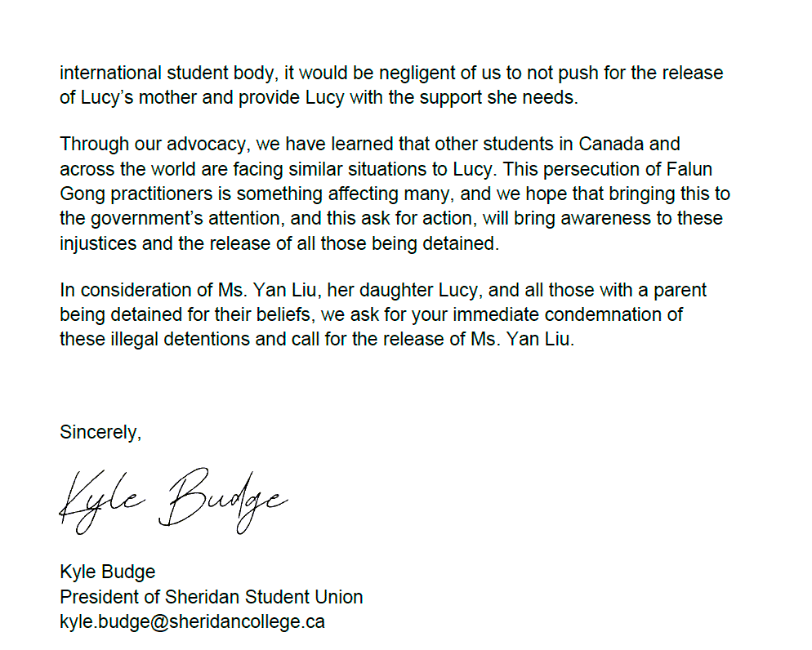Click the handwritten Kyle Budge signature
This screenshot has height=650, width=812.
[x=172, y=496]
